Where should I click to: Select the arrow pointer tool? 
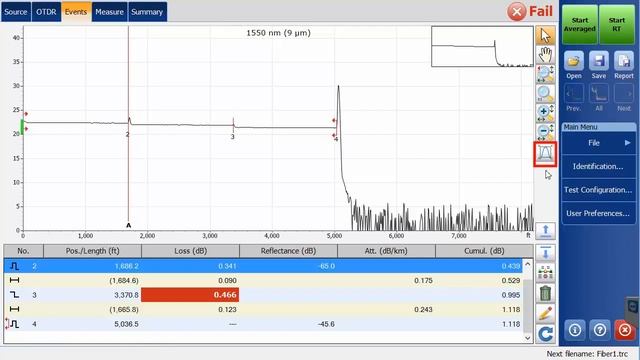tap(545, 36)
